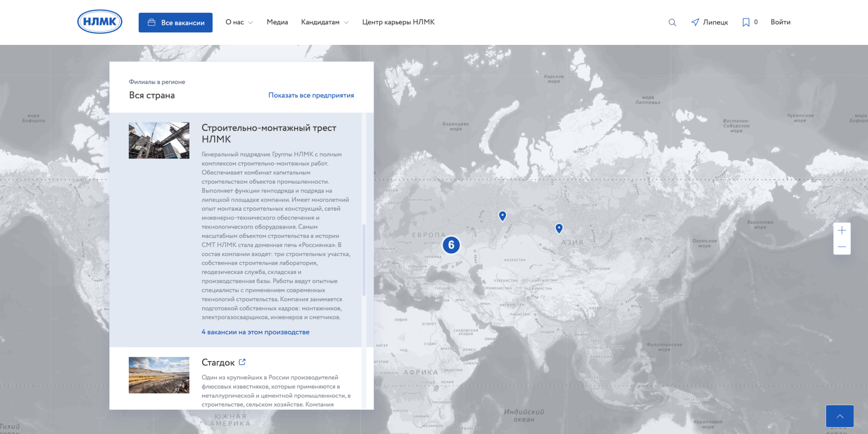Click the map cluster marker «6»
This screenshot has width=868, height=434.
click(x=451, y=245)
